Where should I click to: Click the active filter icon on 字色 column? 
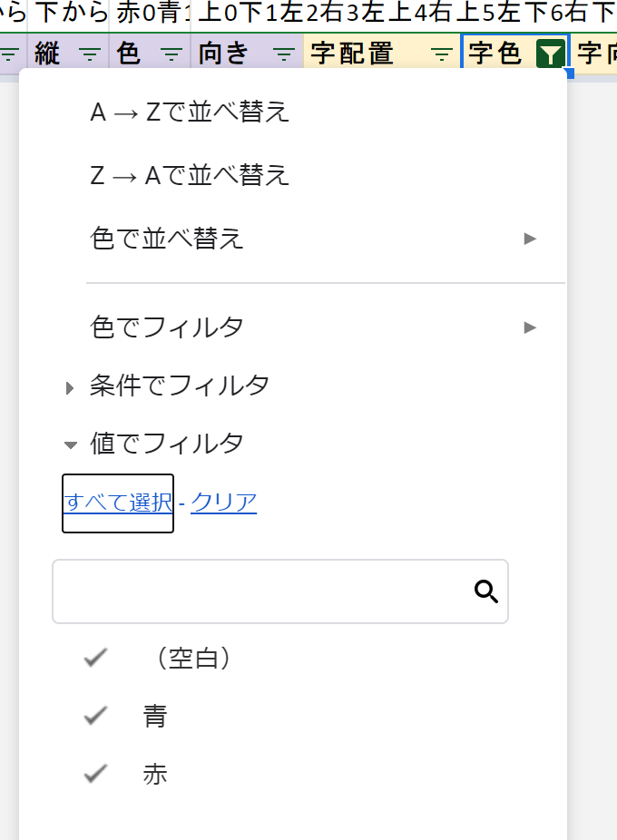551,54
